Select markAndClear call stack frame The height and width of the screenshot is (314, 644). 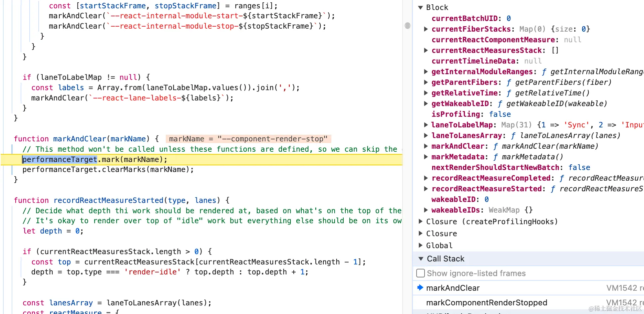(x=528, y=288)
